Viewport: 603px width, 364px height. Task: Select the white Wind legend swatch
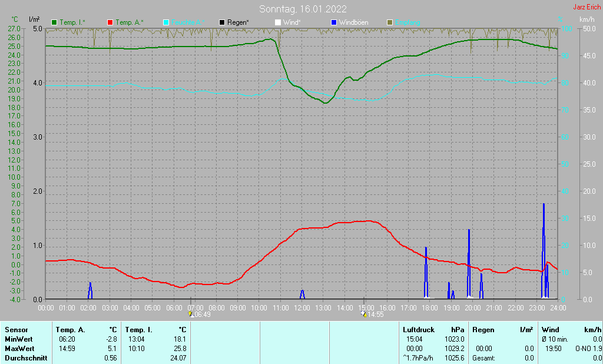point(278,22)
